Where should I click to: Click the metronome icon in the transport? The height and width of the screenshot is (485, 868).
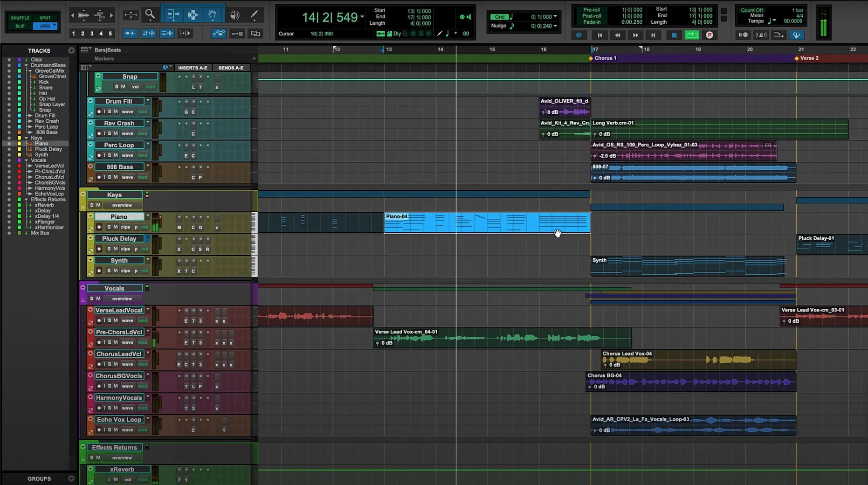point(761,35)
